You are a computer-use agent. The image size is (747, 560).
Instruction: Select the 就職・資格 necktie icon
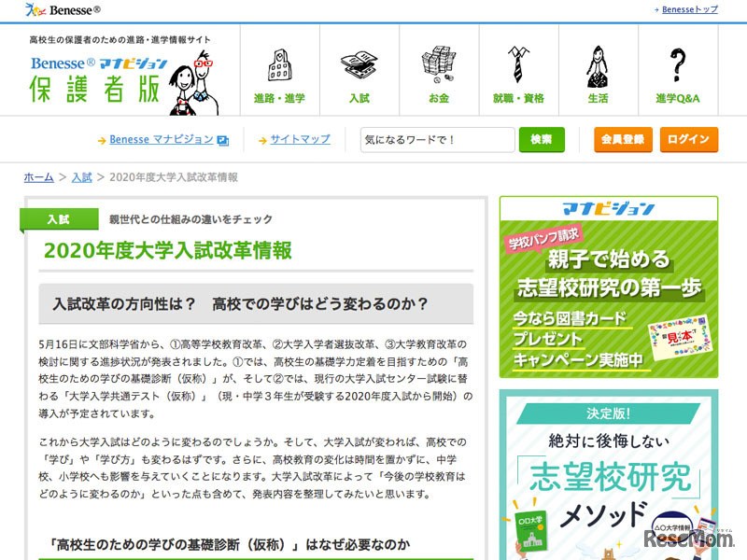click(516, 65)
